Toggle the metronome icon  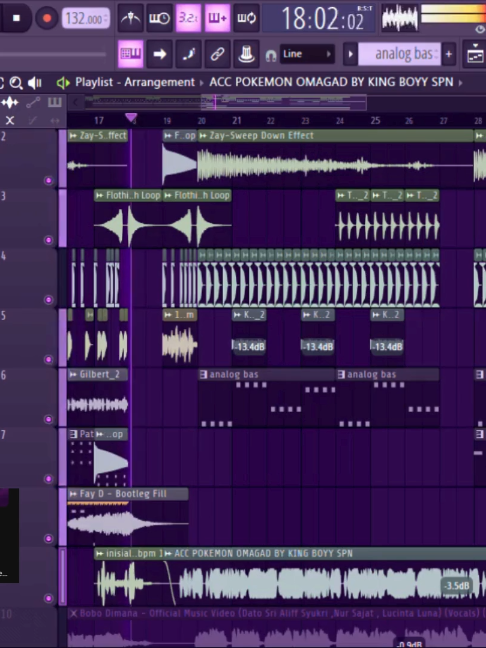coord(131,18)
